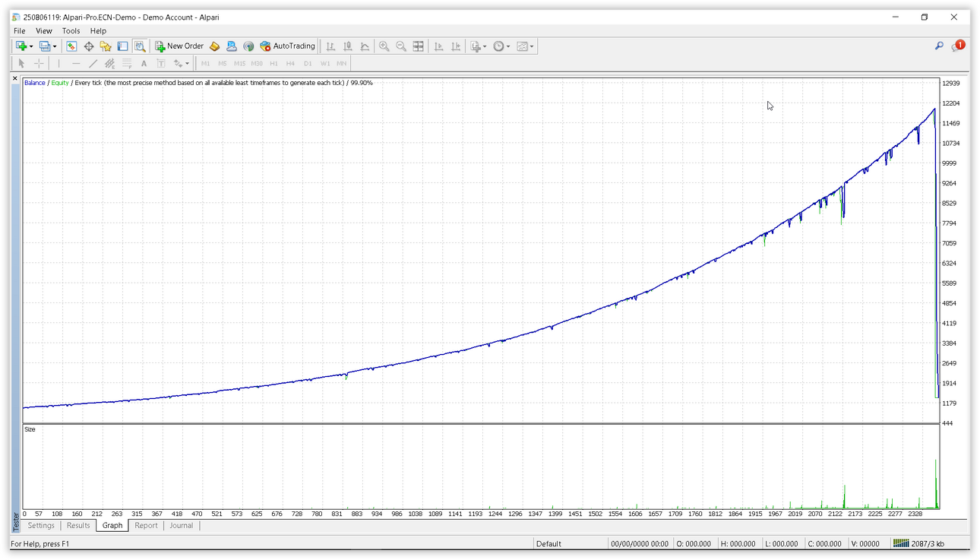
Task: Select the text A drawing tool
Action: pyautogui.click(x=144, y=64)
